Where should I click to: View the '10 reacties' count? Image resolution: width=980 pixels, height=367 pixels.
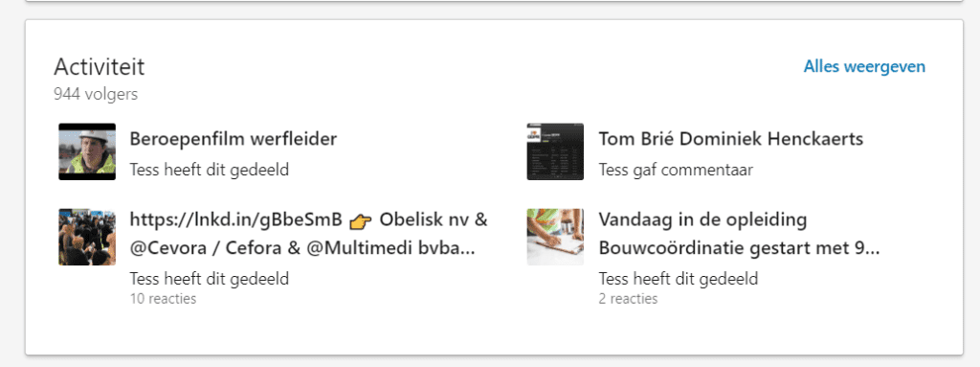pos(163,299)
